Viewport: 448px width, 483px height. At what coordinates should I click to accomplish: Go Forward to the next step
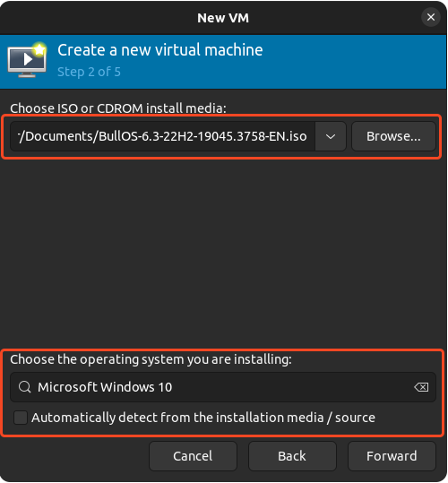(392, 456)
